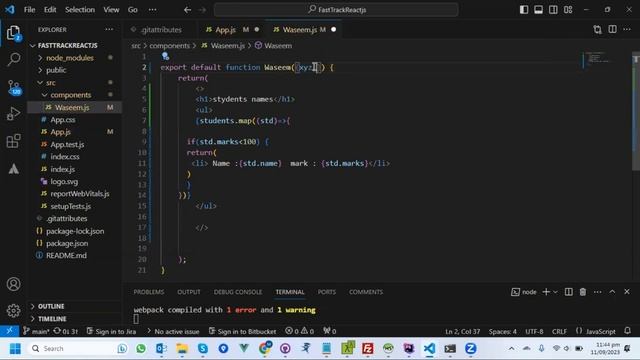Go back with navigation arrow

pos(187,9)
